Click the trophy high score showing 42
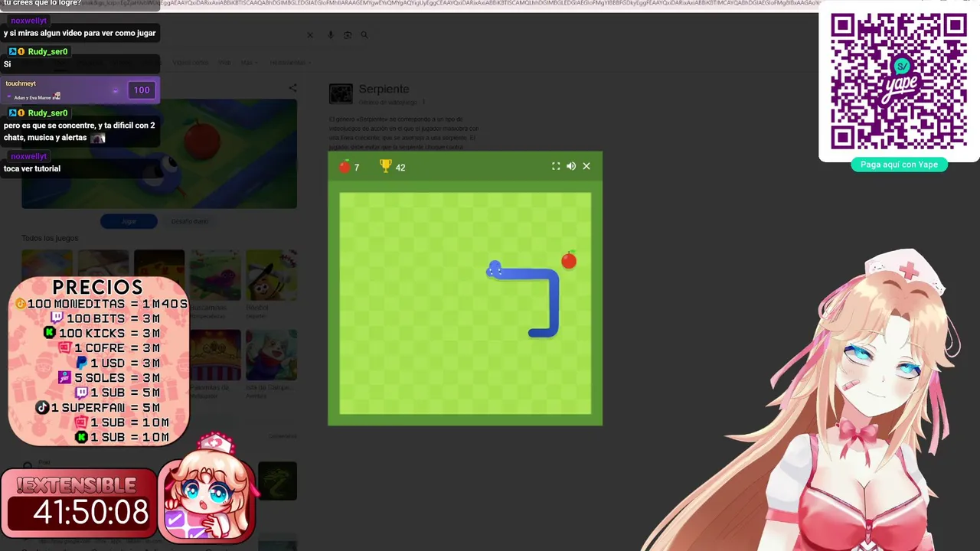Image resolution: width=980 pixels, height=551 pixels. (x=393, y=167)
